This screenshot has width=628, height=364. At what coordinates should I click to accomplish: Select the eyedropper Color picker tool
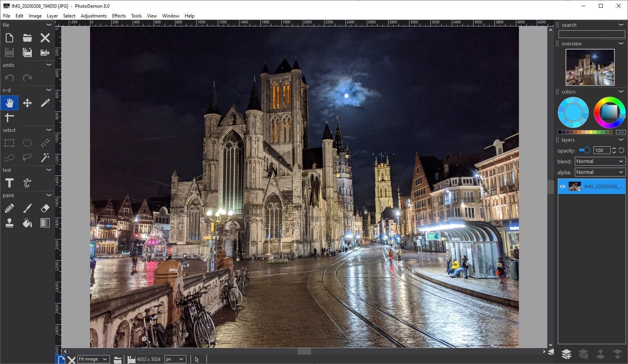pyautogui.click(x=45, y=103)
